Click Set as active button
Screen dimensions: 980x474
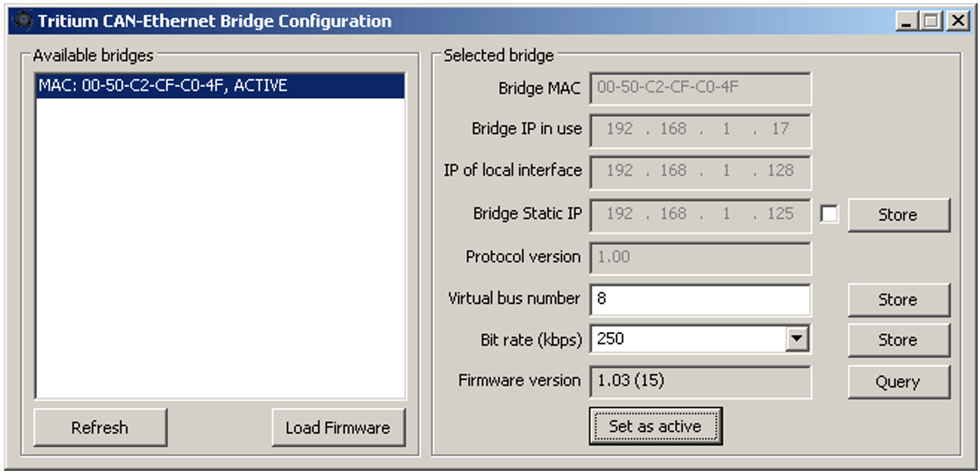click(x=656, y=426)
